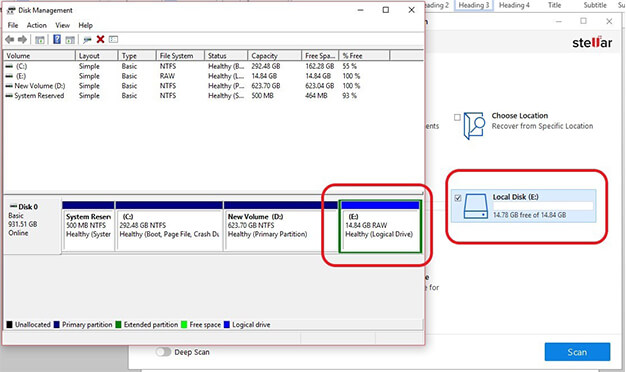Click the blue Scan button
This screenshot has width=626, height=372.
[x=577, y=352]
